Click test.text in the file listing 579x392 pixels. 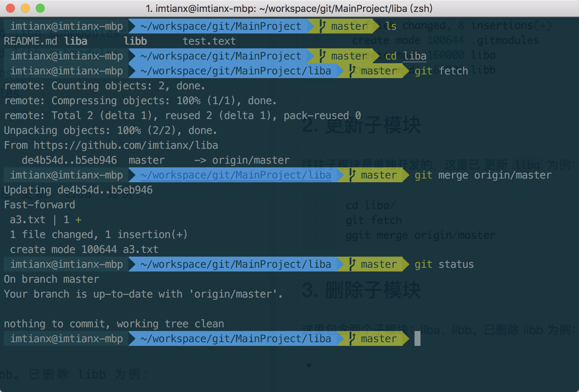click(x=209, y=41)
